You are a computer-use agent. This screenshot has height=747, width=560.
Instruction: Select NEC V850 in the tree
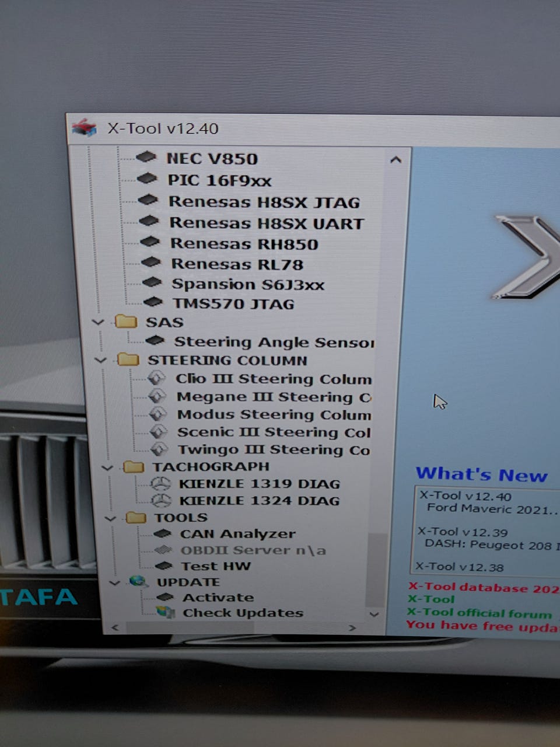point(212,159)
